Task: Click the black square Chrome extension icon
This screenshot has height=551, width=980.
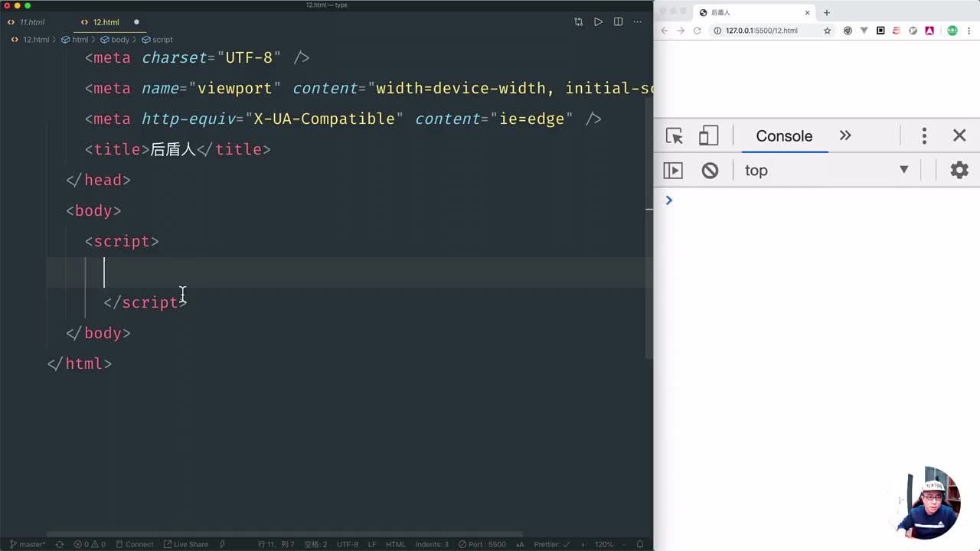Action: point(880,31)
